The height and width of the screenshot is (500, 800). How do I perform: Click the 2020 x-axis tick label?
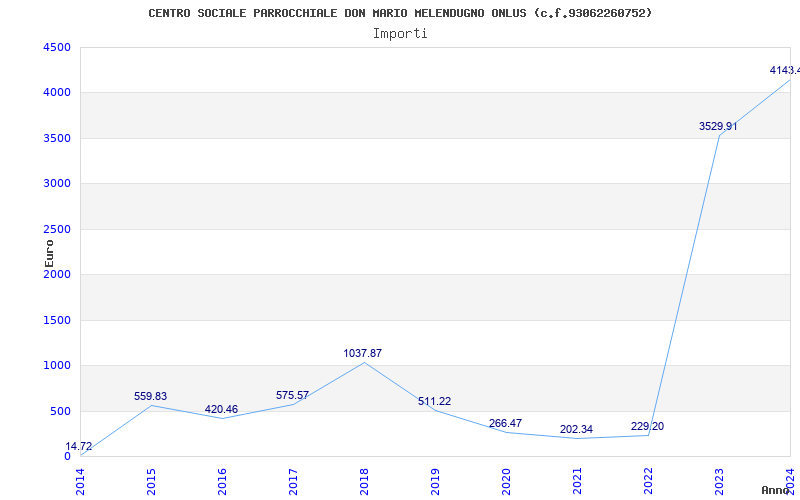coord(506,482)
